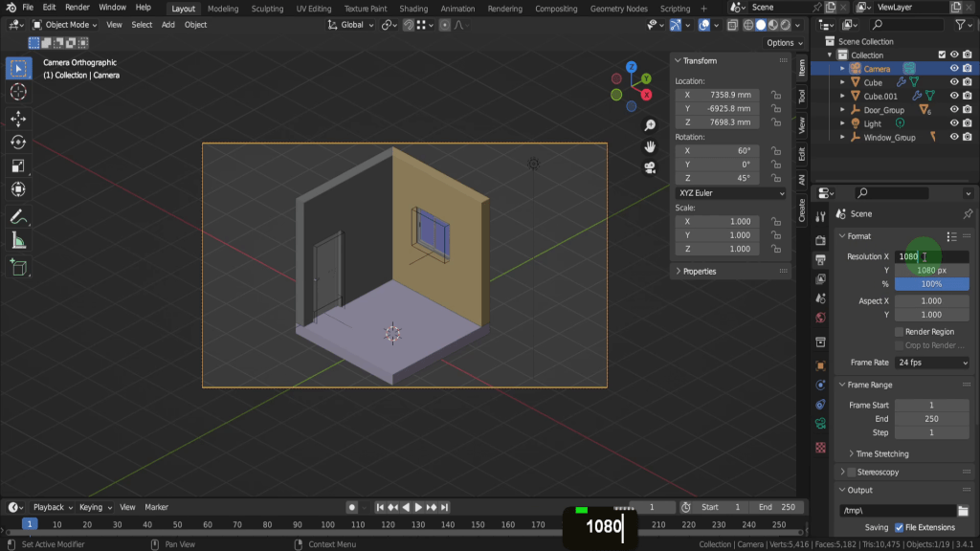Hide the Door_Group object in the outliner

[x=954, y=110]
